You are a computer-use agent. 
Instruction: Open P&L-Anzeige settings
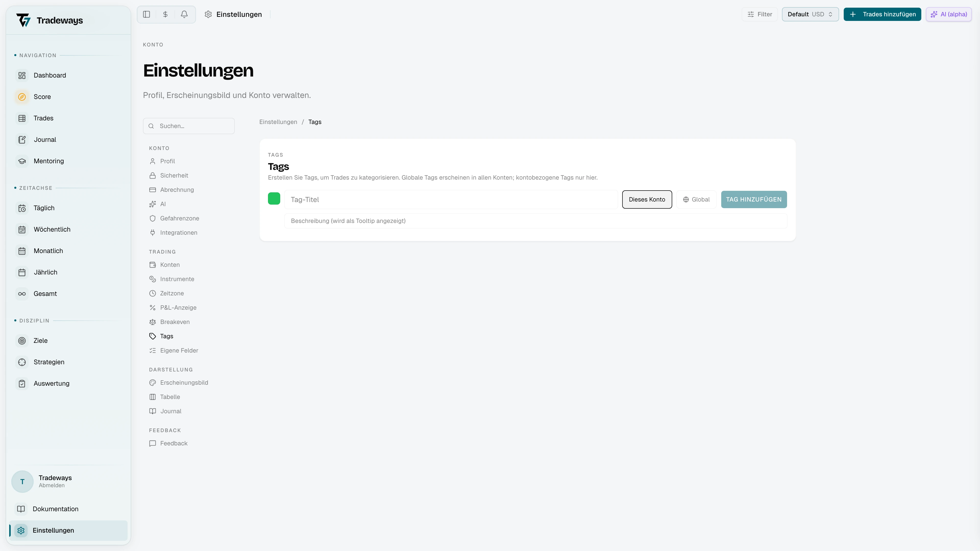click(x=189, y=308)
